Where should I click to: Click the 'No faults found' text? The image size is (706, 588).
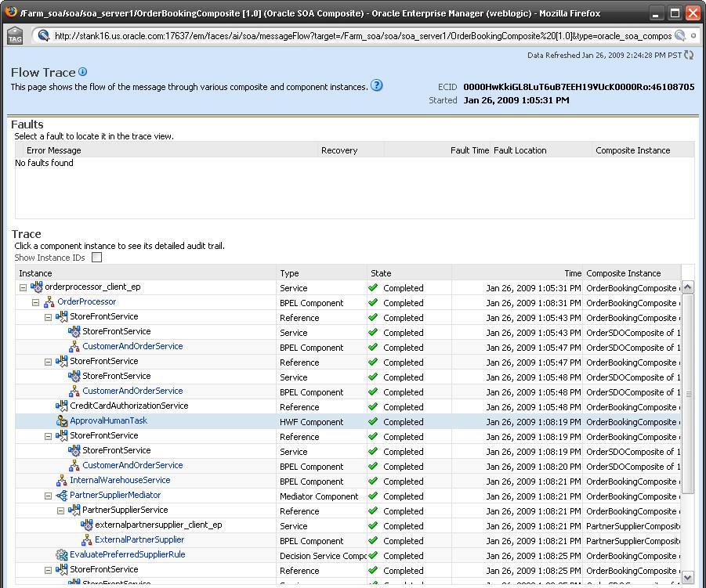44,162
